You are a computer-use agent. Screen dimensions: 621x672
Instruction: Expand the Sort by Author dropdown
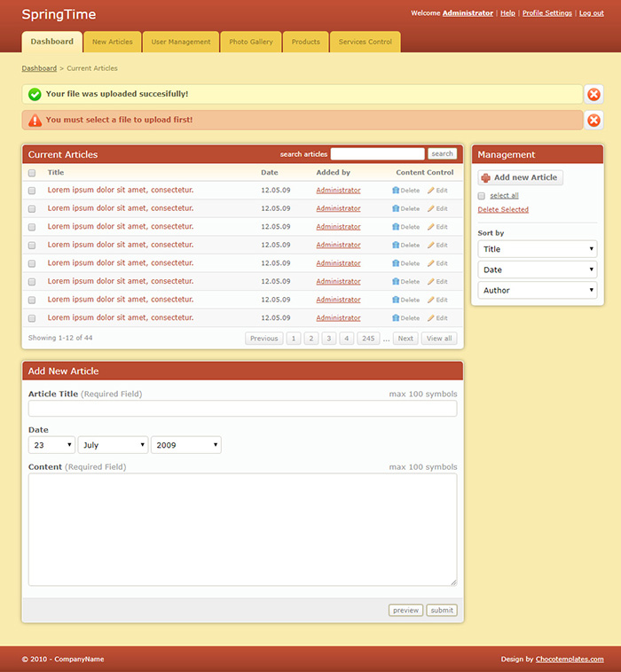[x=537, y=291]
